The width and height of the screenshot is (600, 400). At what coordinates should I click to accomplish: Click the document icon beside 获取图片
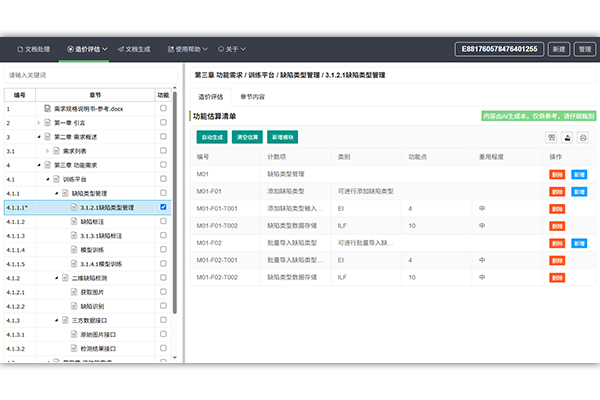pyautogui.click(x=73, y=291)
